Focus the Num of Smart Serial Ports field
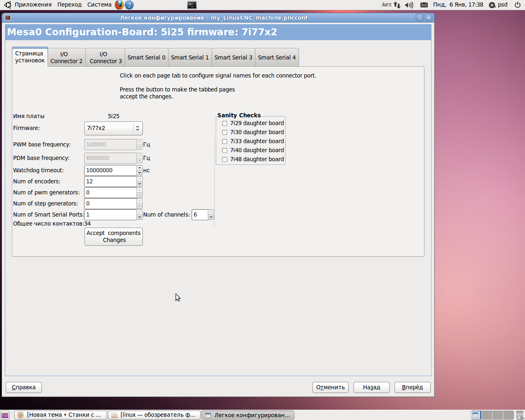The height and width of the screenshot is (420, 525). coord(110,215)
